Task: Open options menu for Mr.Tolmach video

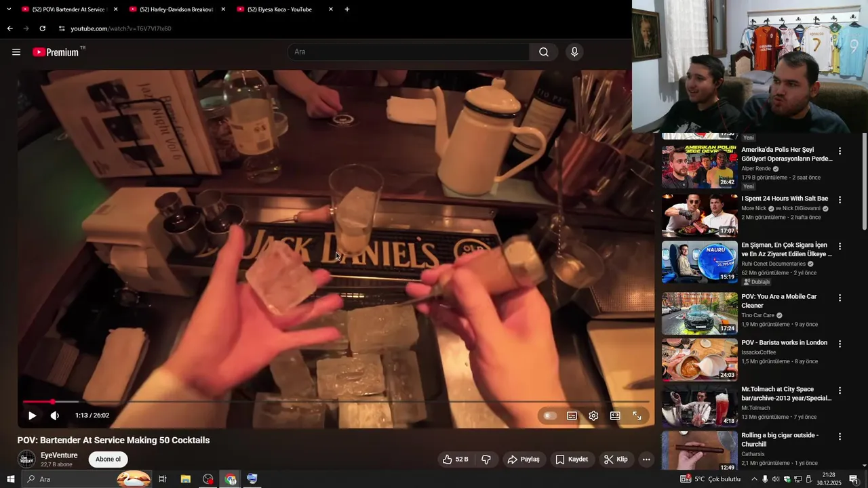Action: pyautogui.click(x=840, y=390)
